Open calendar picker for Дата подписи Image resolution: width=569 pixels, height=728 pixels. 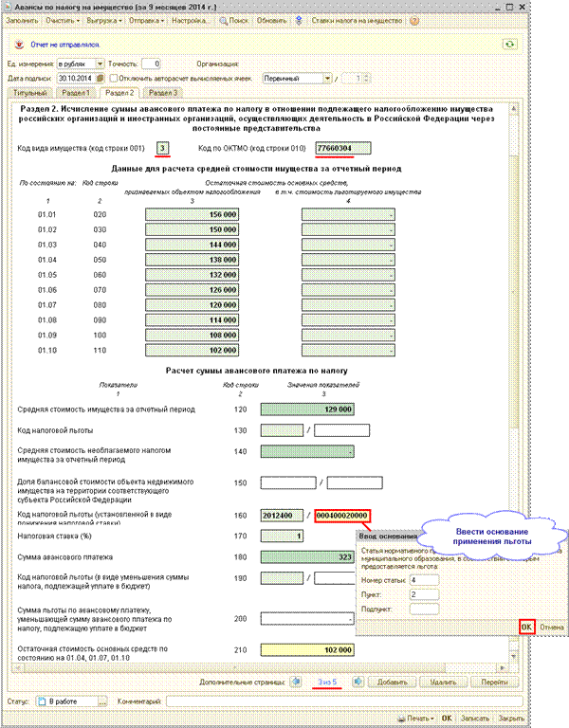tap(100, 78)
